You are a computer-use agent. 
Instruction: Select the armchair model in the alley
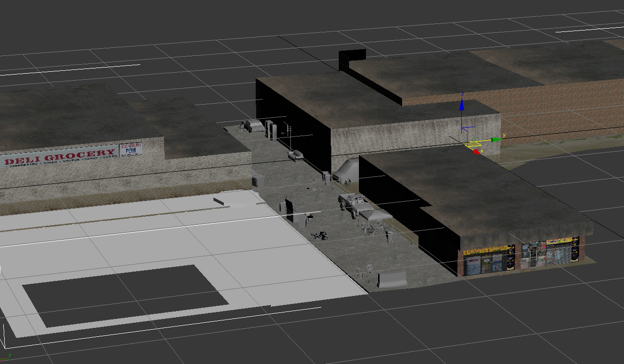pos(296,155)
